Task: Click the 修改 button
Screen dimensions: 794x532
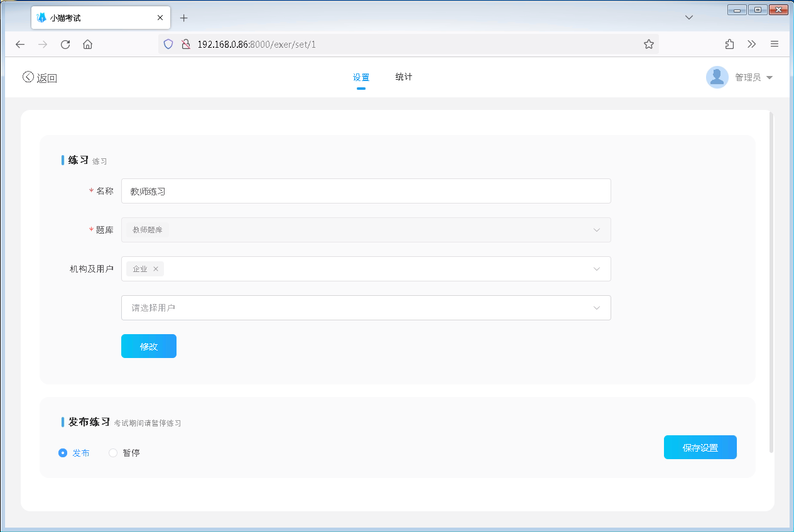Action: 149,346
